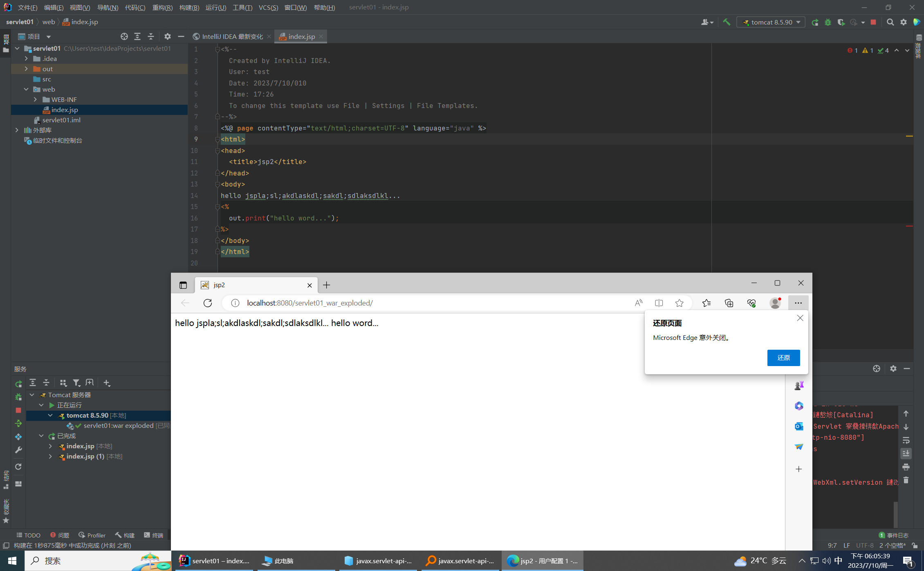Screen dimensions: 924x571
Task: Click locate target icon in project panel
Action: click(124, 36)
